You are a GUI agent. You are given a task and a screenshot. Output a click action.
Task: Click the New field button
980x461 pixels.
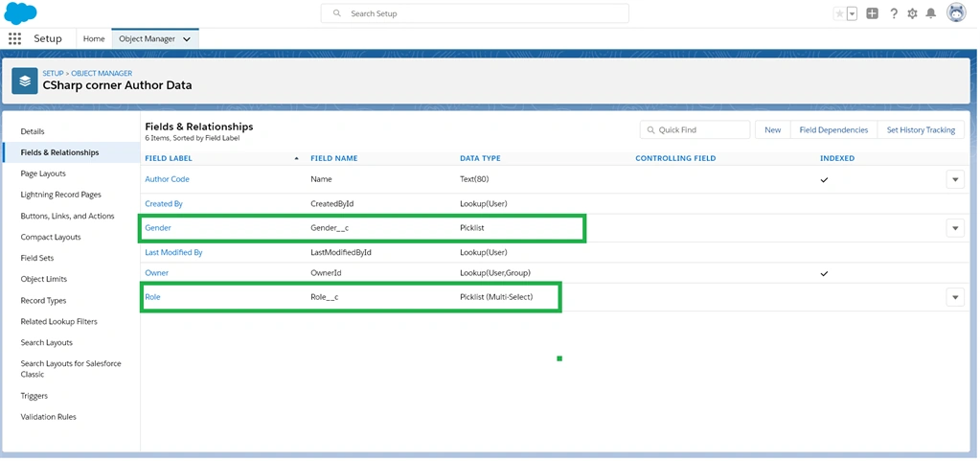[x=773, y=130]
